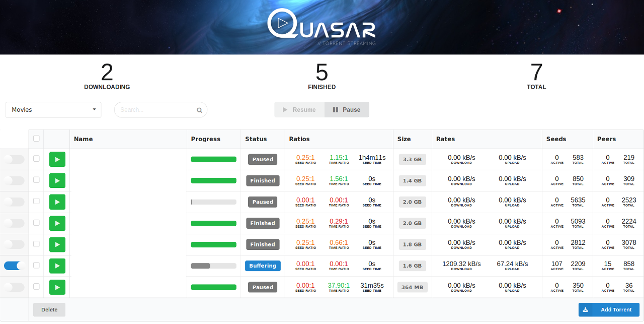Screen dimensions: 644x324
Task: Focus the Search input field
Action: pyautogui.click(x=160, y=110)
